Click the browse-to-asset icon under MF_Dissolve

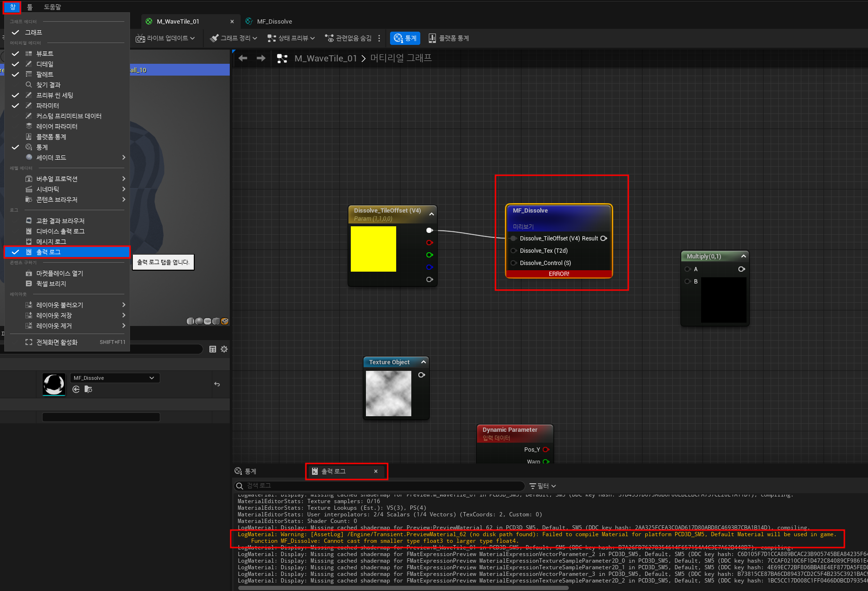pos(88,389)
